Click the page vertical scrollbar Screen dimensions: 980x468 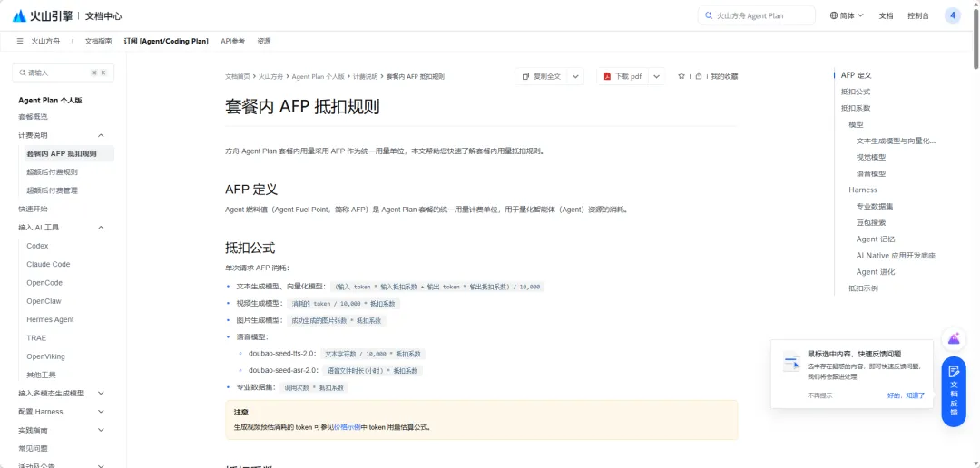point(975,37)
